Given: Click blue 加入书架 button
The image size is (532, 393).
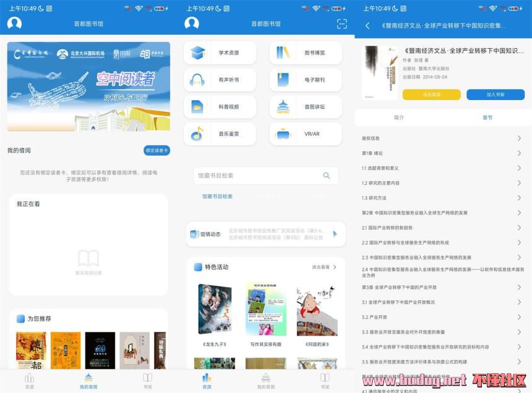Looking at the screenshot, I should click(x=496, y=95).
